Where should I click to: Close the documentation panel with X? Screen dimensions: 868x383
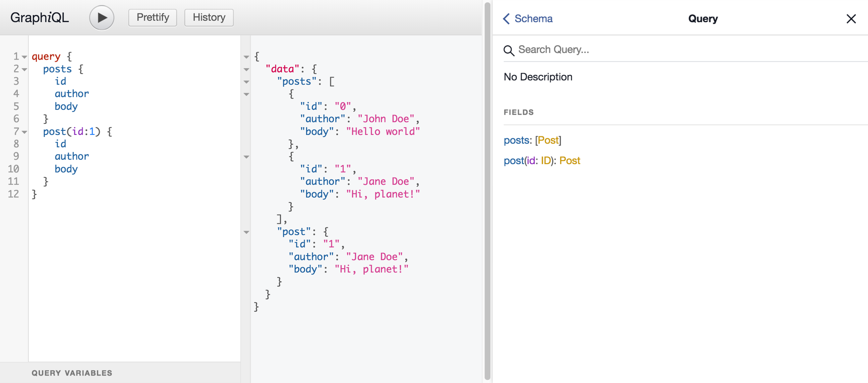851,19
